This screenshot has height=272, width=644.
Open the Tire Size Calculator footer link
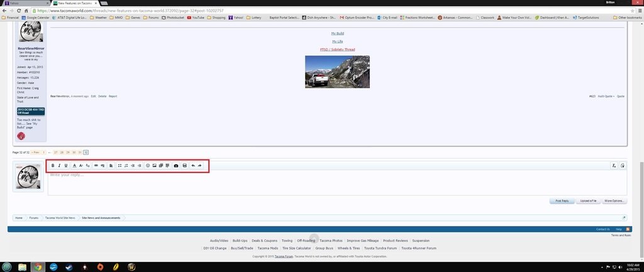298,248
